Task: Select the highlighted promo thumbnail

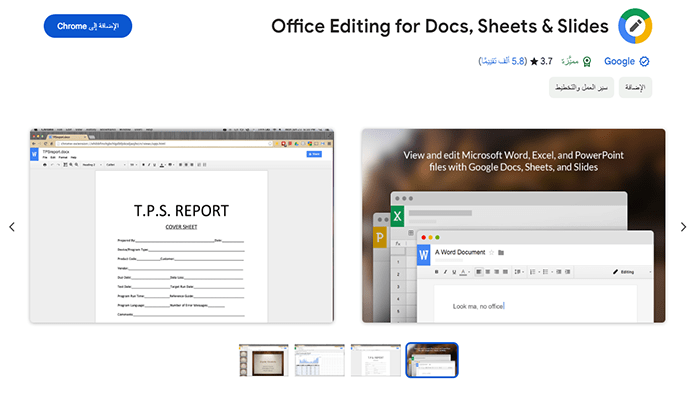Action: (432, 360)
